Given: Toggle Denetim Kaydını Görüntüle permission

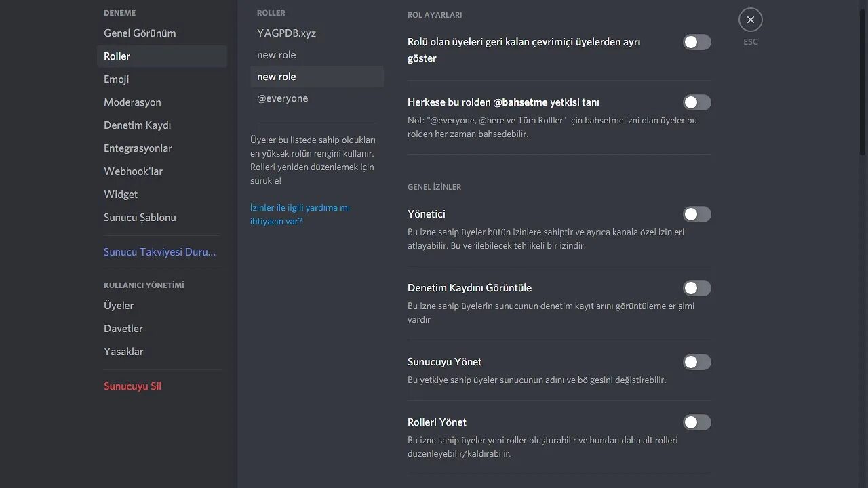Looking at the screenshot, I should (x=696, y=288).
